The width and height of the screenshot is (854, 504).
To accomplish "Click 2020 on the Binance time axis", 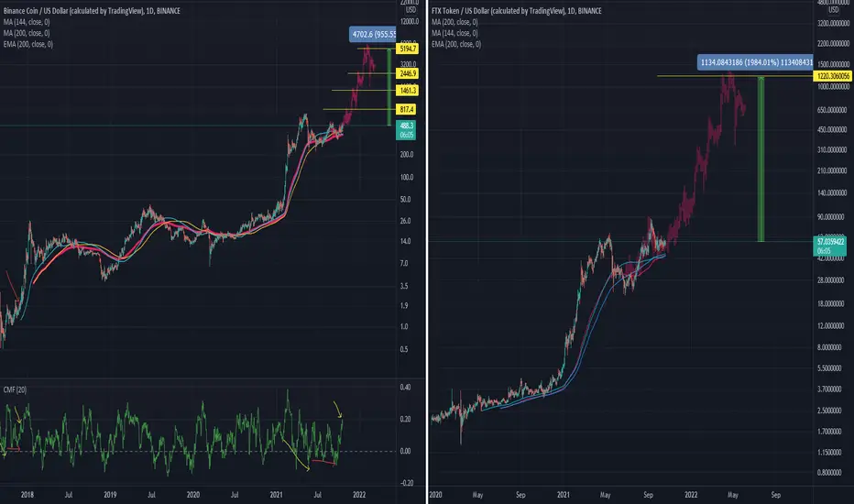I will 192,495.
